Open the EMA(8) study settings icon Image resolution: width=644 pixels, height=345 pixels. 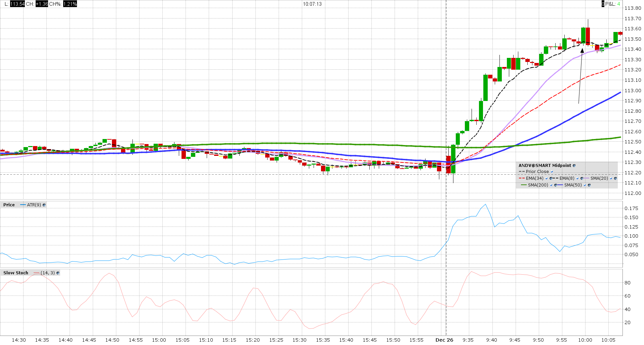click(x=582, y=178)
